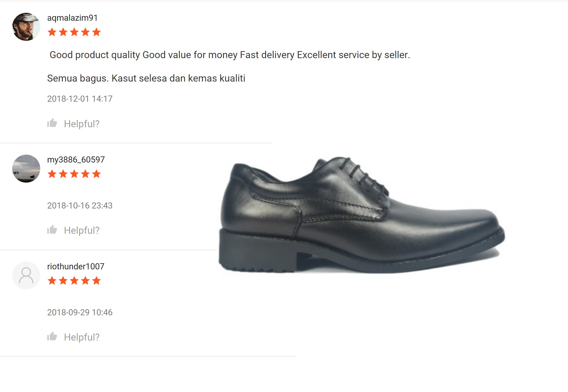The image size is (568, 392).
Task: Click my3886_60597's avatar photo
Action: tap(26, 168)
